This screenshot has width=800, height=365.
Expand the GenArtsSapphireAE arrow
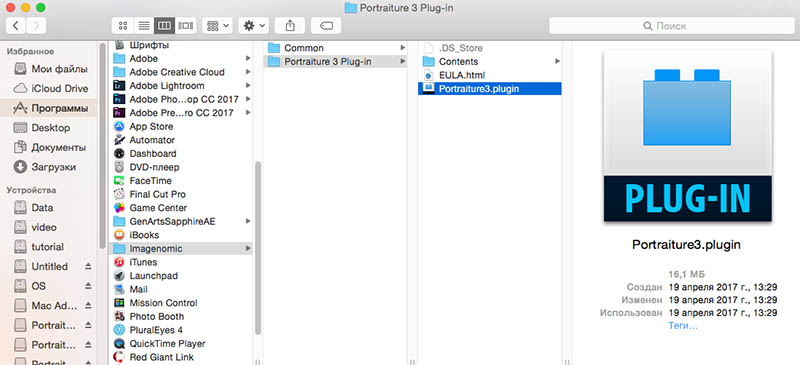248,221
